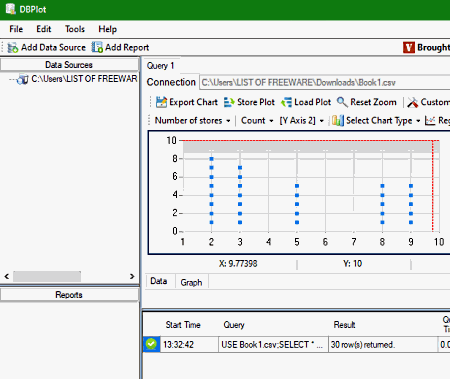Select the Query 1 tab
Screen dimensions: 450x379
[161, 66]
